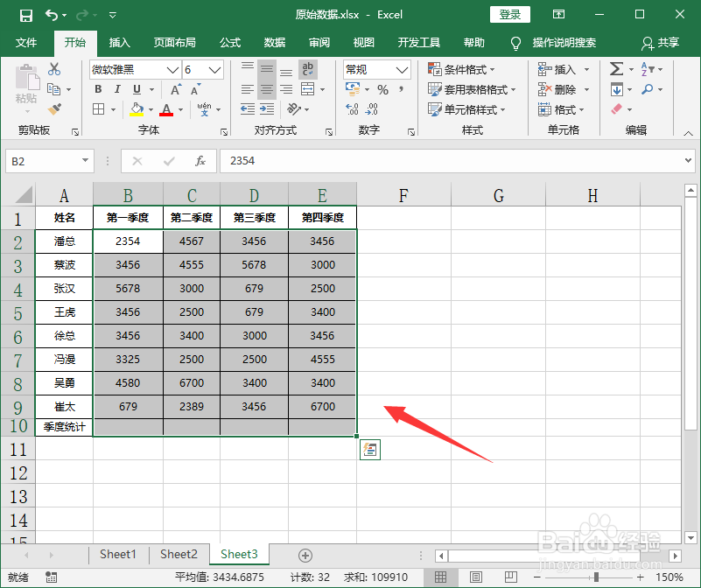The height and width of the screenshot is (588, 701).
Task: Toggle Italic formatting
Action: [117, 89]
